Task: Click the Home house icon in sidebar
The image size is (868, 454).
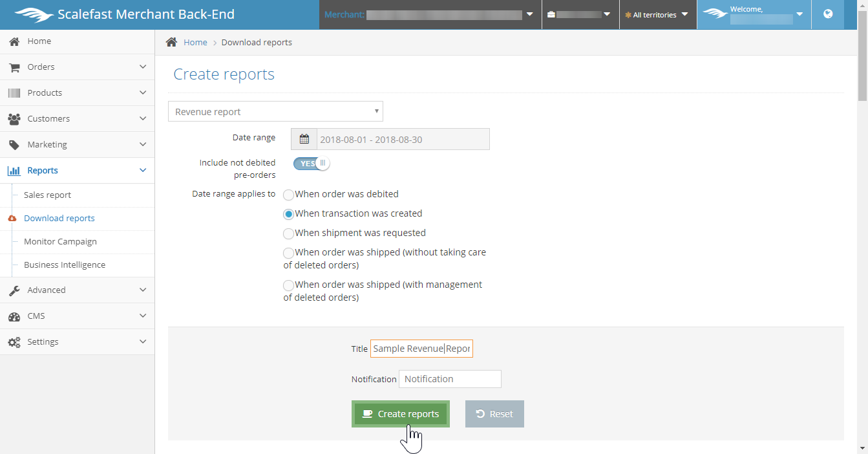Action: 14,41
